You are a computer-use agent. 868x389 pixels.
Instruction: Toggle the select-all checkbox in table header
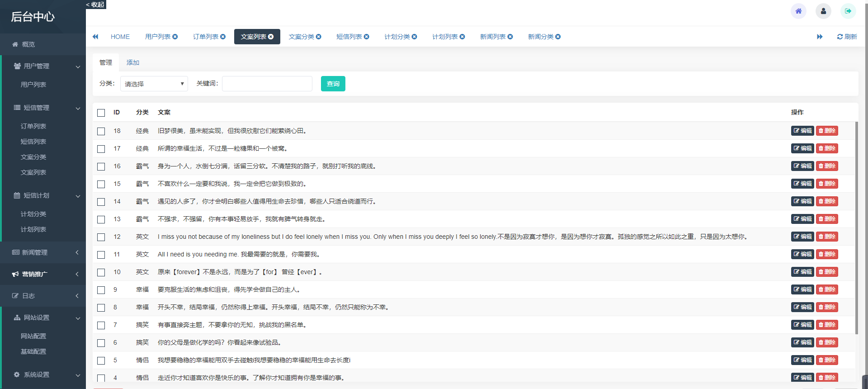101,113
